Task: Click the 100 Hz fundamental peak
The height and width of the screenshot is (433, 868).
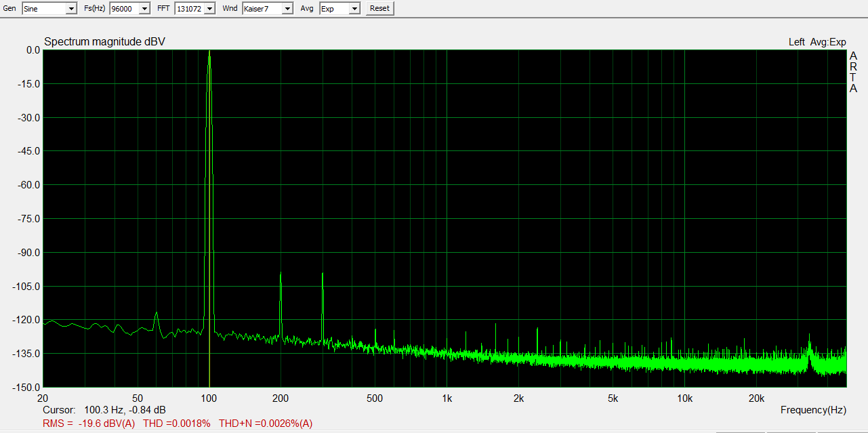Action: click(209, 53)
